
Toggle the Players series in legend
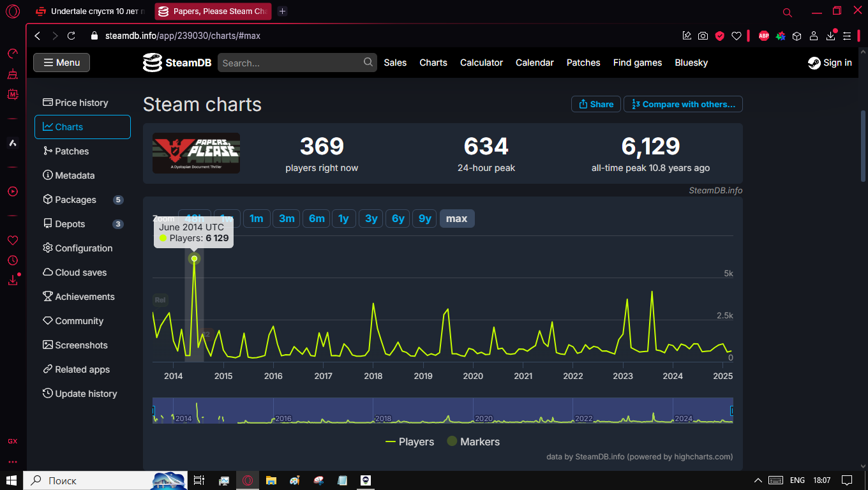click(410, 442)
